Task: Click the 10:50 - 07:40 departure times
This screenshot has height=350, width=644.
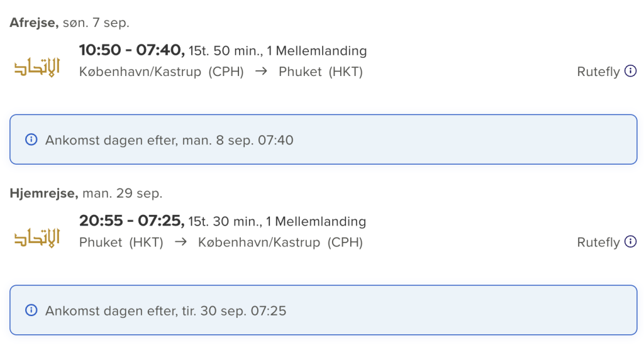Action: click(x=131, y=50)
